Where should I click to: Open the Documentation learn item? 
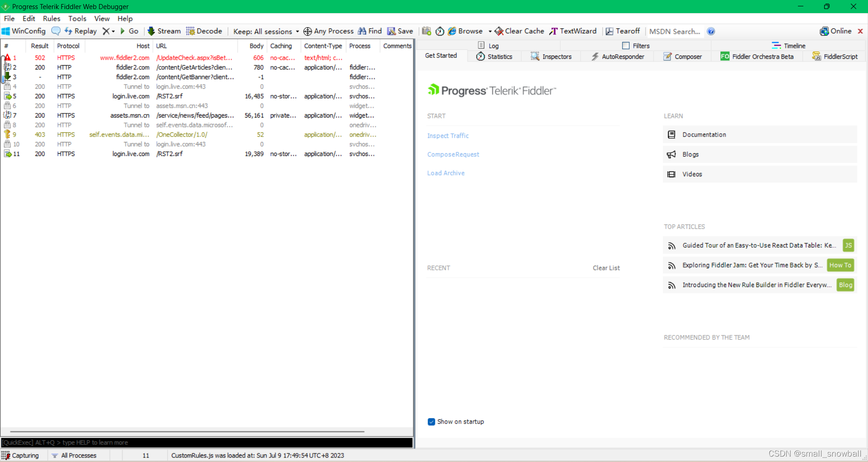pyautogui.click(x=759, y=135)
